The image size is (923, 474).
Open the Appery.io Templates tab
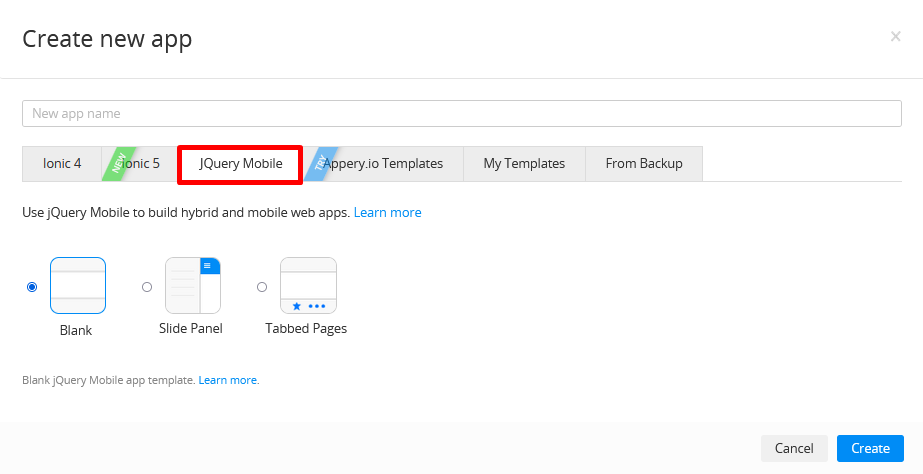(x=383, y=164)
